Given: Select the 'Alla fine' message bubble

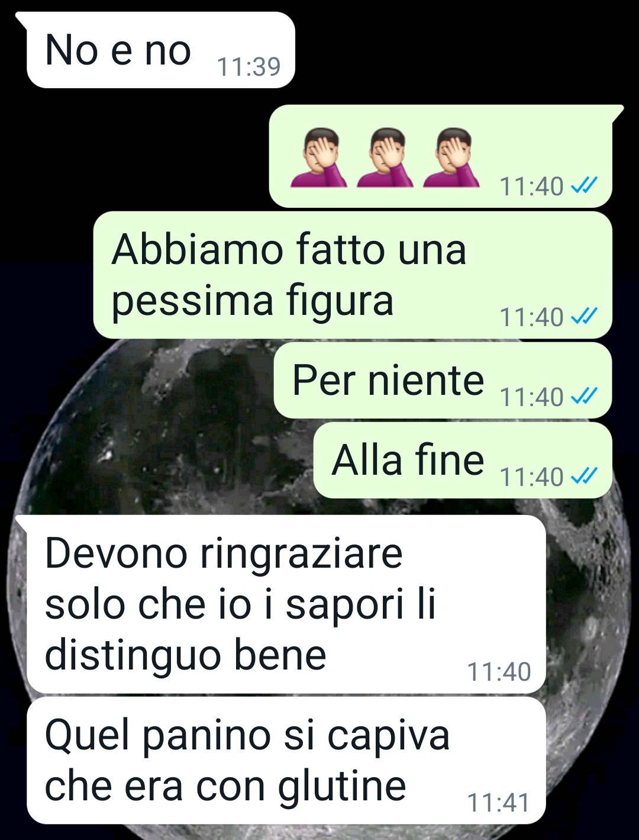Looking at the screenshot, I should click(463, 461).
